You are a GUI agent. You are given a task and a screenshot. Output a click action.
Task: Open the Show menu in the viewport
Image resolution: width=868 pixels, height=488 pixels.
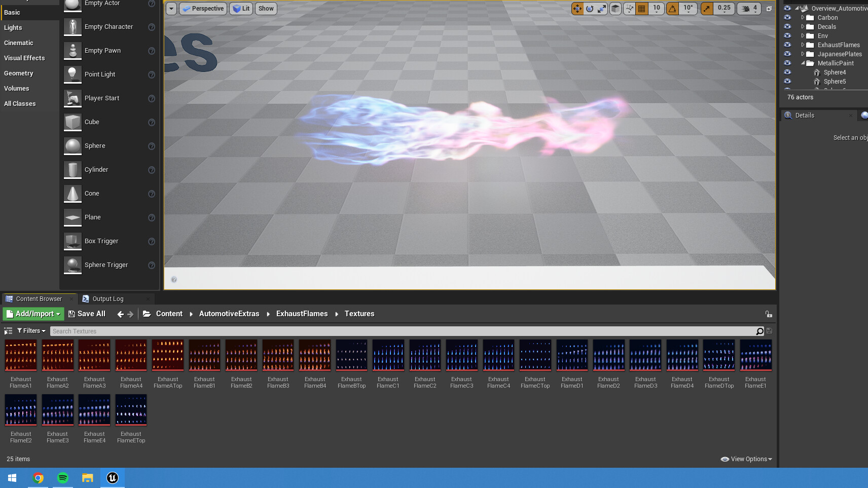click(x=266, y=9)
